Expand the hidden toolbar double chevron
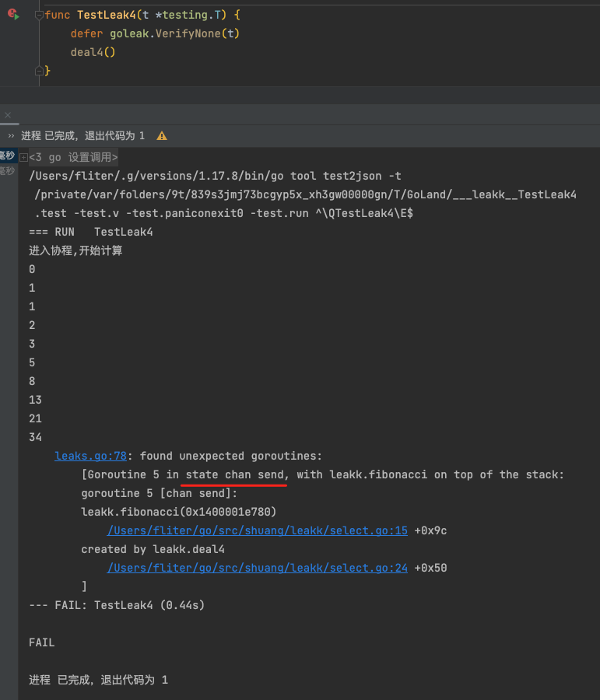The image size is (600, 700). pos(11,135)
